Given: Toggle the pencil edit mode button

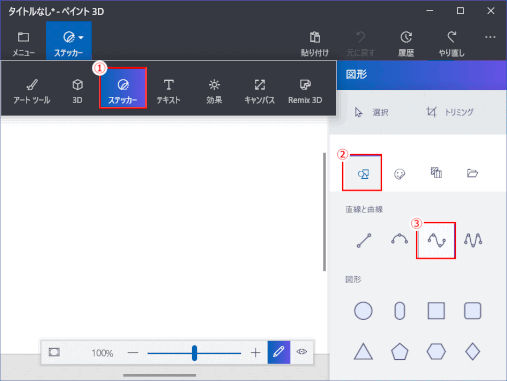Looking at the screenshot, I should (279, 352).
